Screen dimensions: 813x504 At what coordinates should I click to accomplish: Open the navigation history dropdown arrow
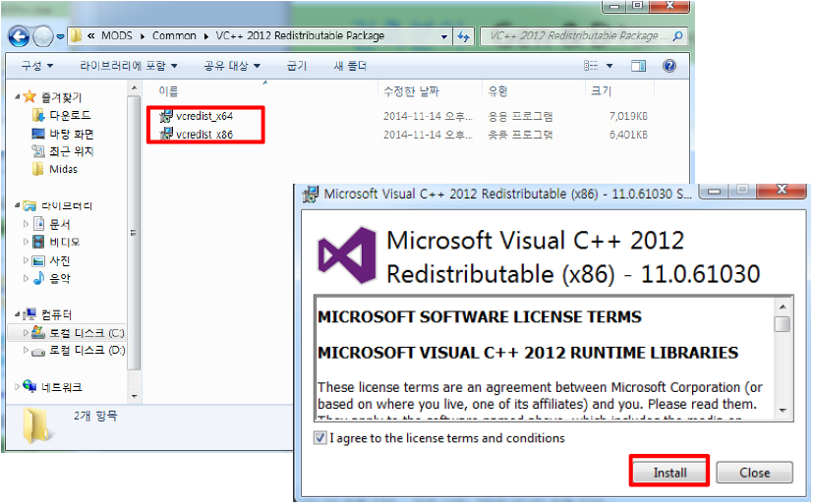[60, 36]
